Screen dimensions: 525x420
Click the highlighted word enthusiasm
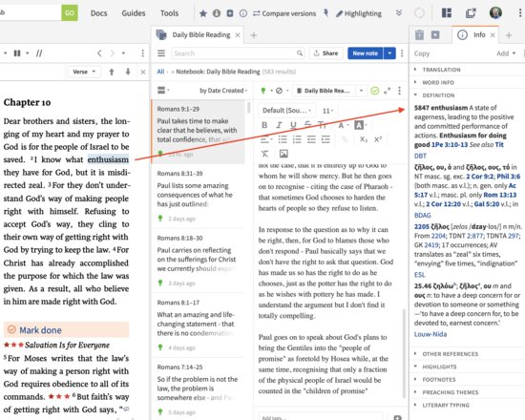coord(108,159)
